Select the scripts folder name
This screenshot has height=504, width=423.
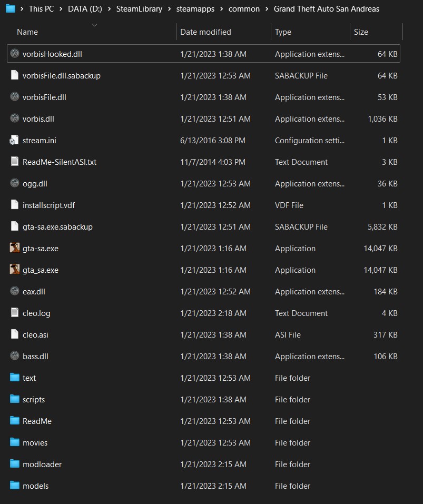[x=33, y=400]
